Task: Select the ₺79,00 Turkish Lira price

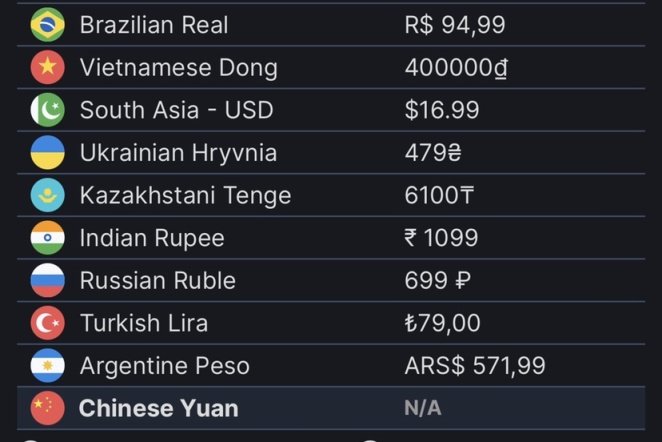Action: coord(442,323)
